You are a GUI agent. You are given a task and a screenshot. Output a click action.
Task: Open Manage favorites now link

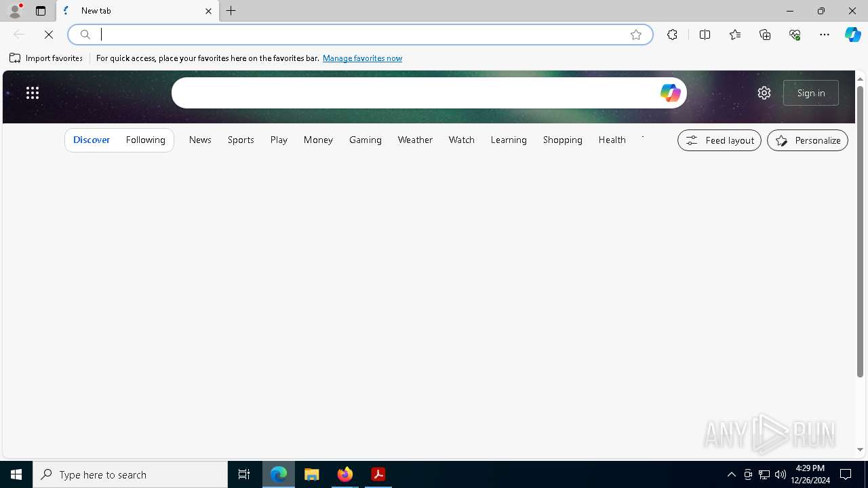coord(362,58)
